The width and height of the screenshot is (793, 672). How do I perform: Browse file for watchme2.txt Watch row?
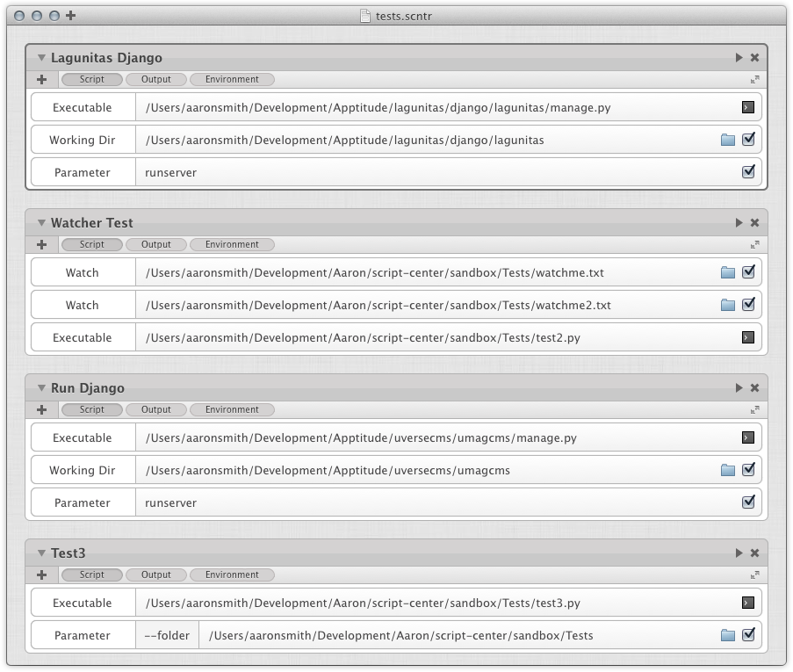(x=727, y=305)
